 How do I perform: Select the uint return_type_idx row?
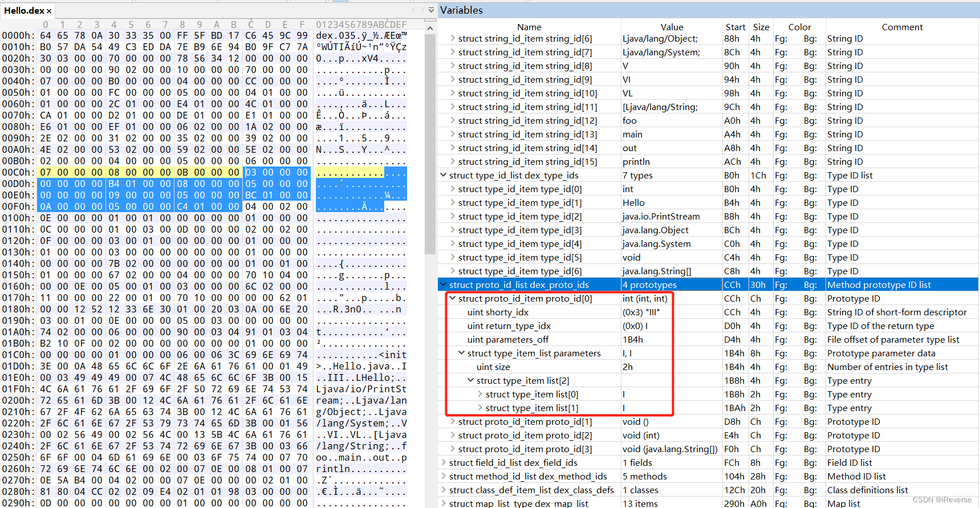[x=709, y=326]
